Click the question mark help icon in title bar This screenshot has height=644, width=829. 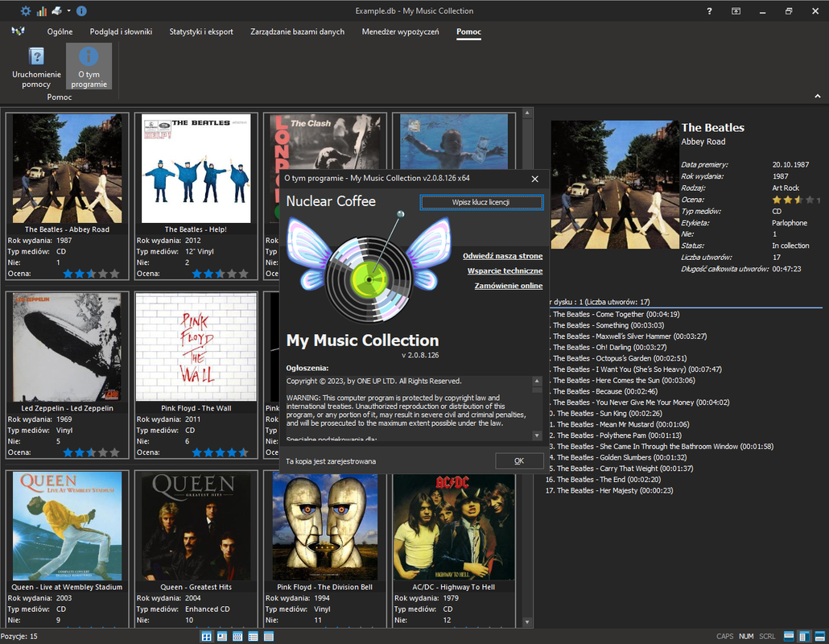pyautogui.click(x=709, y=11)
